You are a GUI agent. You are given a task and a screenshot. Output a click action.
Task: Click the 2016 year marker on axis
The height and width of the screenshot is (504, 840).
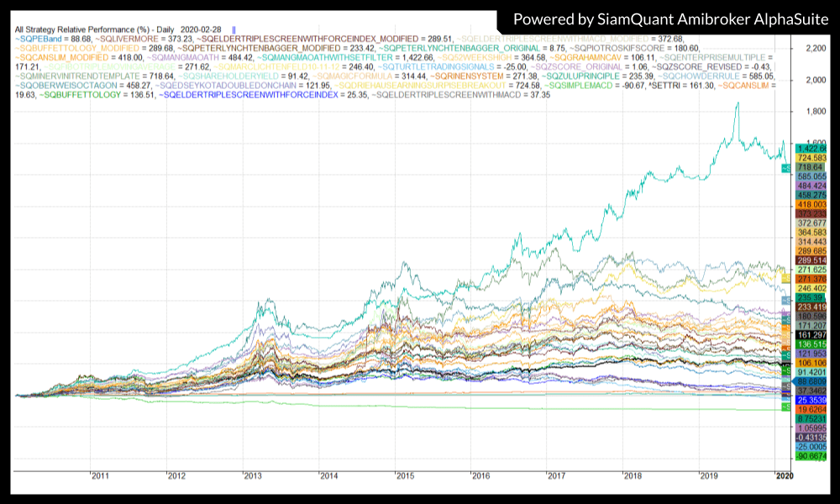click(x=480, y=476)
